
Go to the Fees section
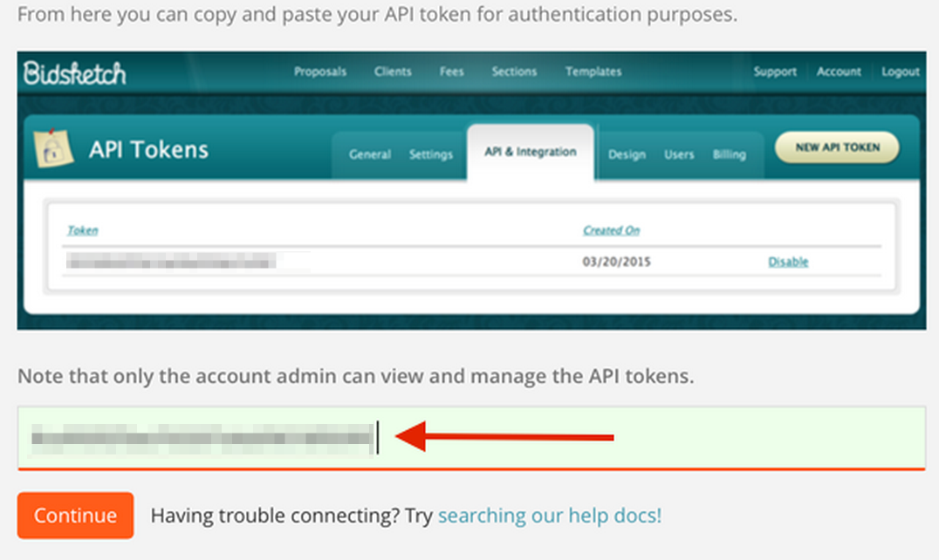click(x=451, y=72)
